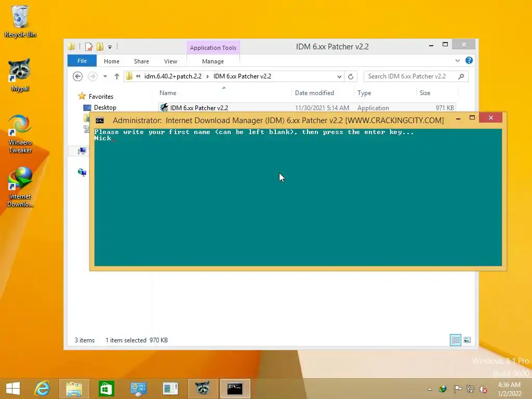Expand breadcrumb arrow after idm.6.40.2+patch.2.2
Viewport: 532px width, 399px height.
tap(208, 76)
